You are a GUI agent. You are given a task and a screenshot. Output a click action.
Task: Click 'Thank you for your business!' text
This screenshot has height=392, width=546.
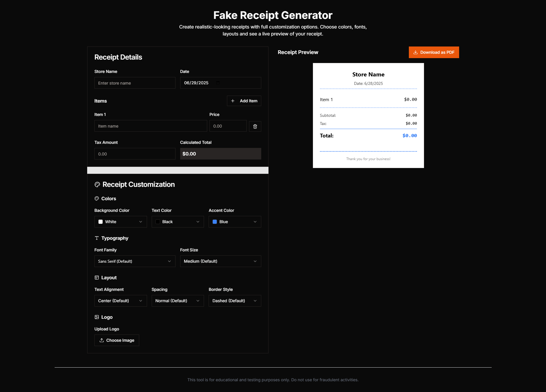pos(368,159)
